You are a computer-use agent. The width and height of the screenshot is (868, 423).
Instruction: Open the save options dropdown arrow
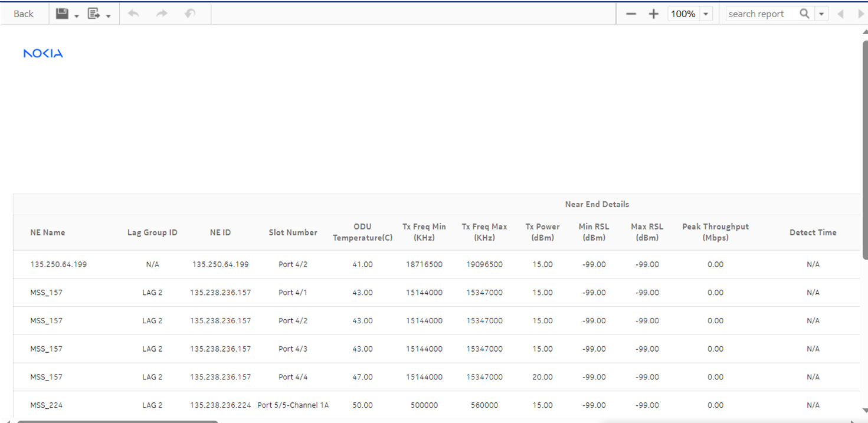(77, 16)
